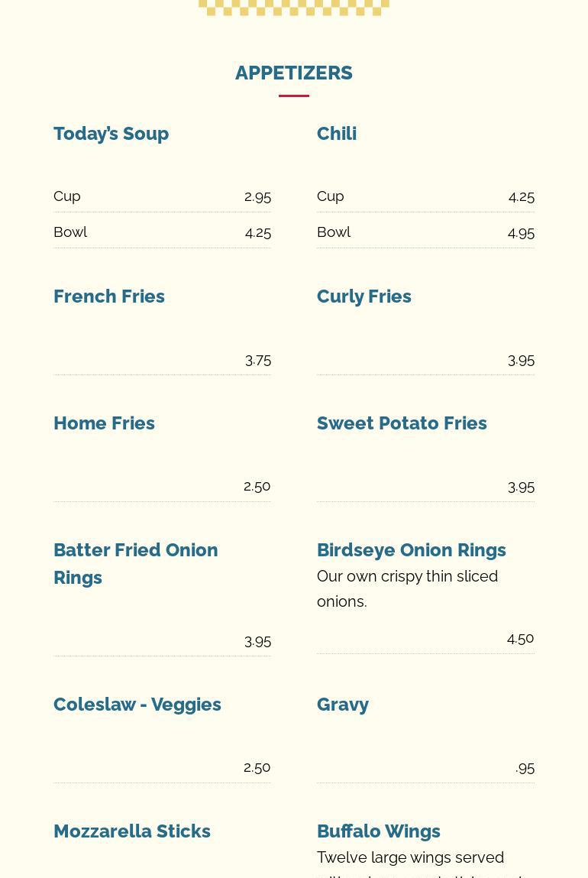Click the Sweet Potato Fries heading
588x878 pixels.
coord(402,423)
